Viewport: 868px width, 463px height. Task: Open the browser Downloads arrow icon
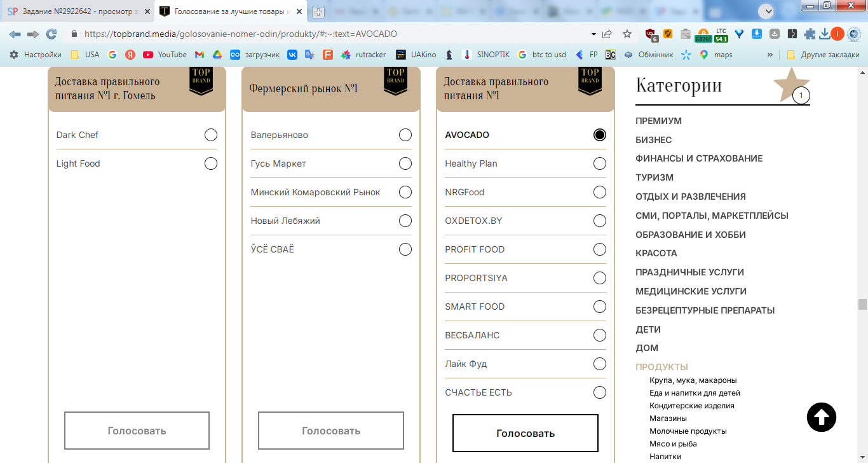click(x=825, y=34)
